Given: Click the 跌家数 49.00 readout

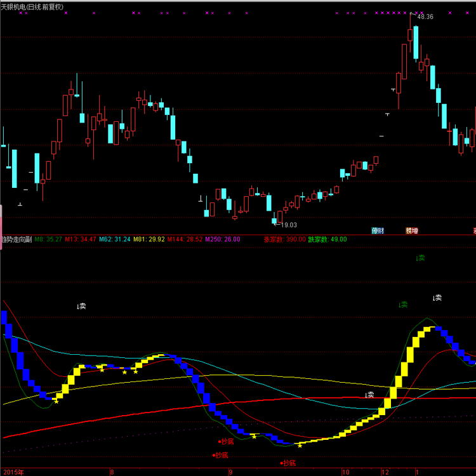Looking at the screenshot, I should tap(327, 239).
